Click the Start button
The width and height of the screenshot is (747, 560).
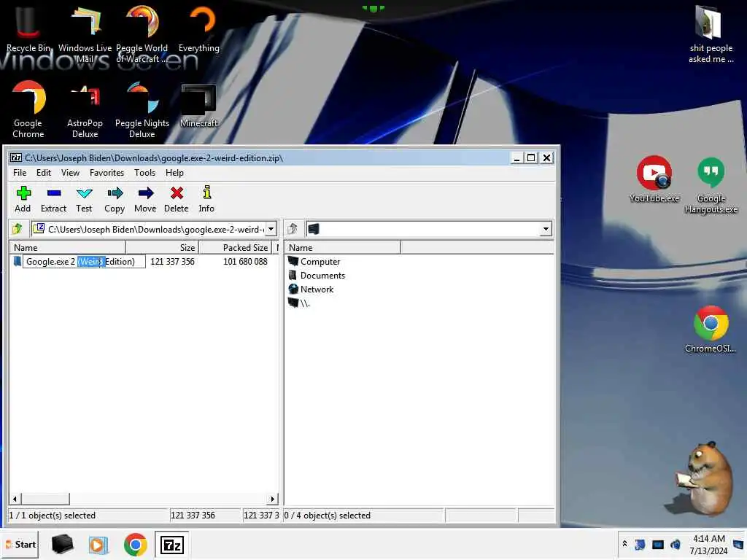(x=20, y=545)
